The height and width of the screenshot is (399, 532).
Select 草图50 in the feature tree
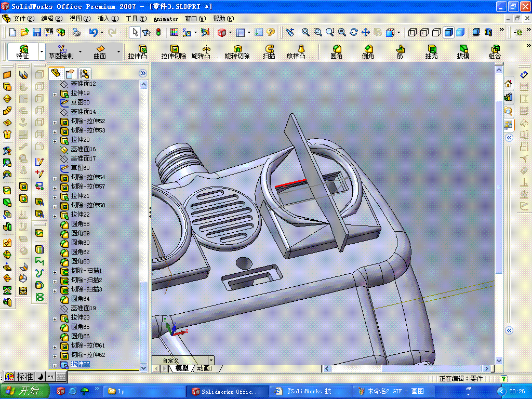click(x=80, y=102)
